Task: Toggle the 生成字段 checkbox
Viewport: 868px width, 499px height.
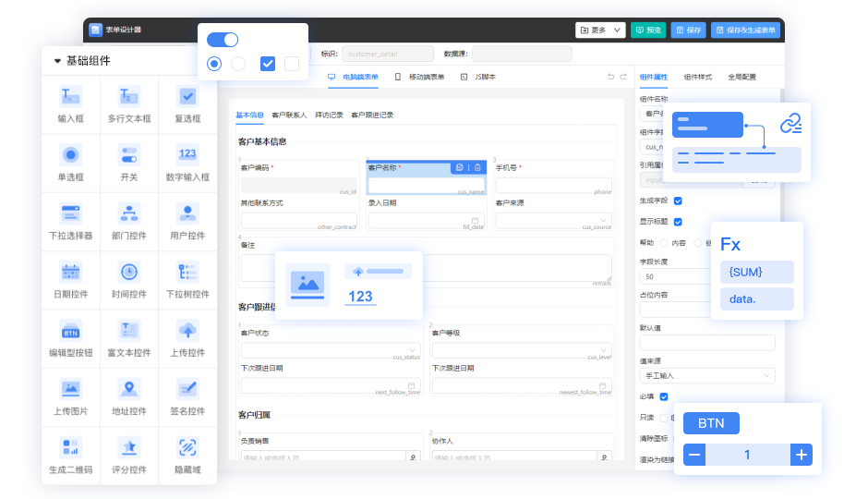Action: coord(678,201)
